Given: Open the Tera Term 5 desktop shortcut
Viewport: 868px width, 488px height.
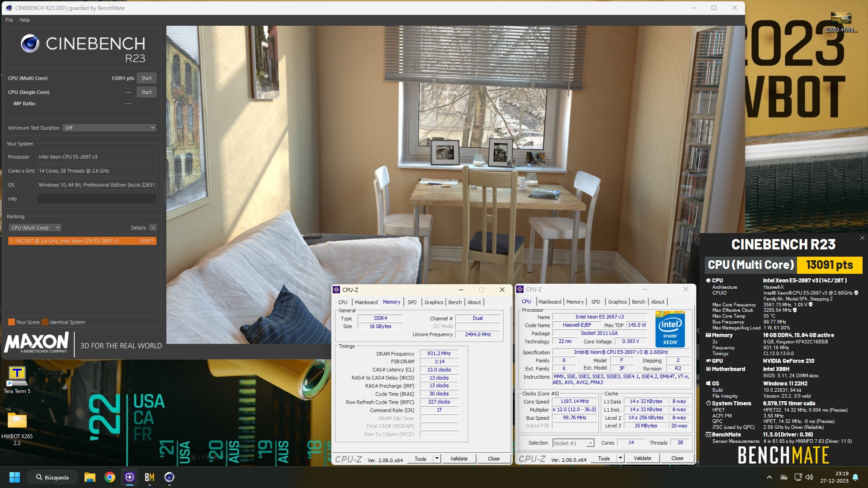Looking at the screenshot, I should tap(17, 380).
